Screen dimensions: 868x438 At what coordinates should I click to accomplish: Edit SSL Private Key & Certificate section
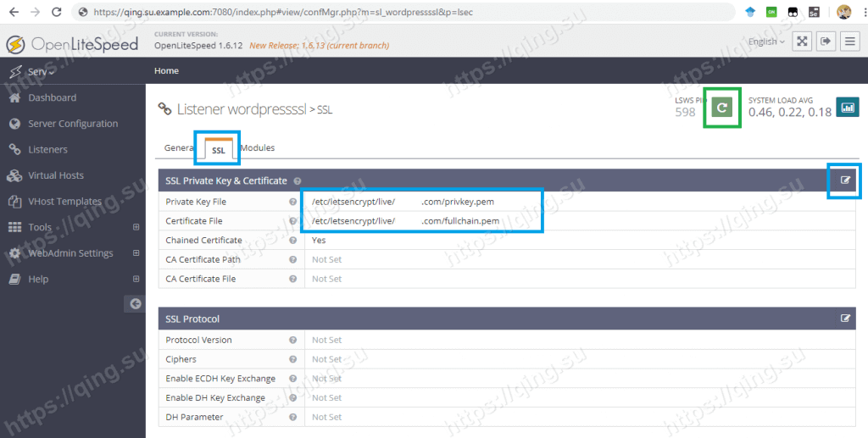tap(845, 180)
